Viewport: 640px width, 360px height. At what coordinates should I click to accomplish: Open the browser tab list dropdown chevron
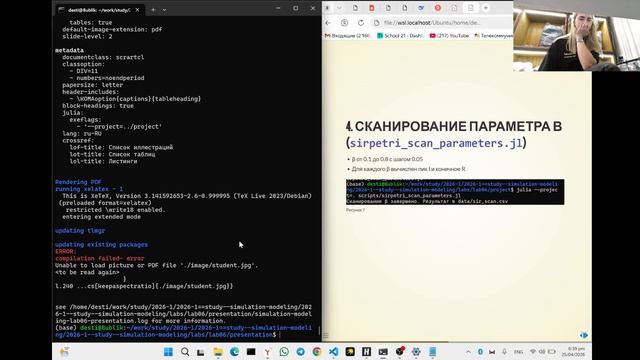tap(339, 8)
